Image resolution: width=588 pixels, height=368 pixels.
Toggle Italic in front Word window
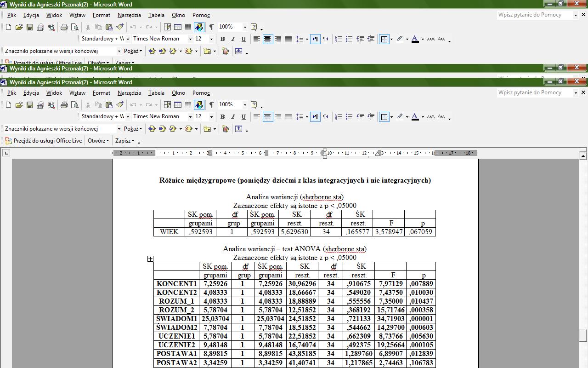[x=233, y=117]
